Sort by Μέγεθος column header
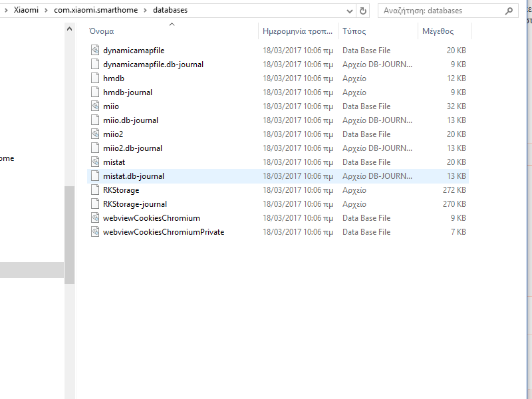Viewport: 532px width, 399px height. [438, 31]
